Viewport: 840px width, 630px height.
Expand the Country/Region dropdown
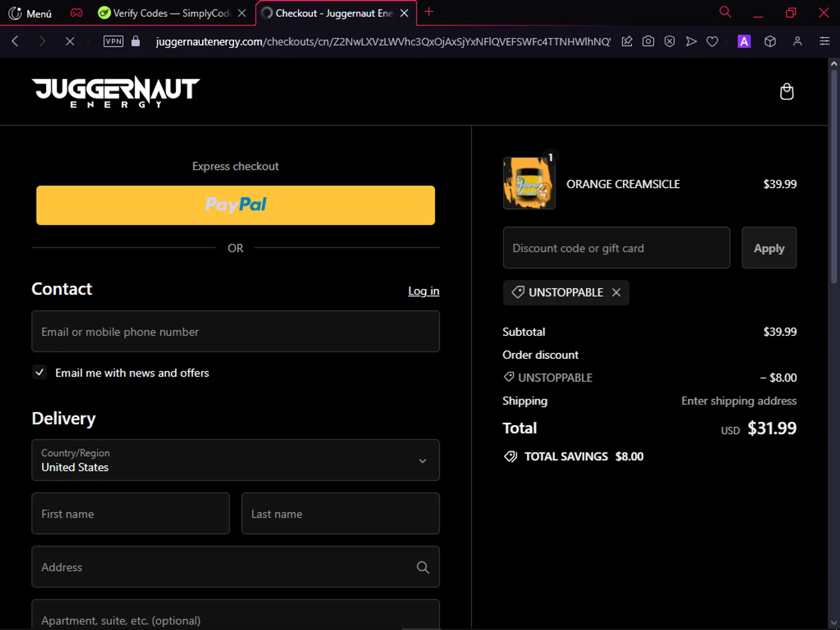pyautogui.click(x=236, y=460)
